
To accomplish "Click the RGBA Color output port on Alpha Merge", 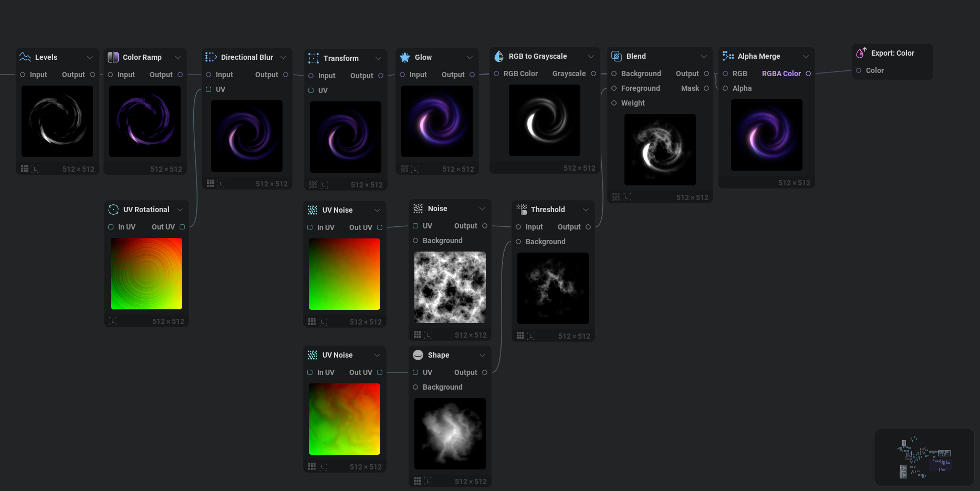I will click(808, 74).
